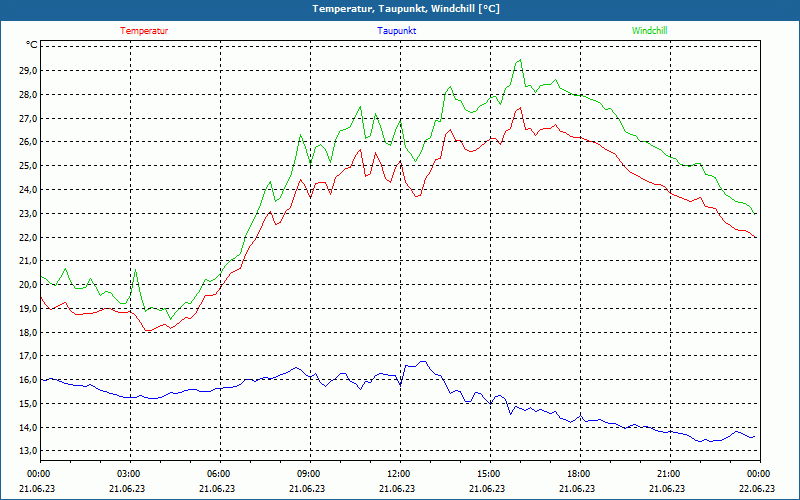The width and height of the screenshot is (800, 500).
Task: Click the 21,0 y-axis value
Action: (x=29, y=261)
